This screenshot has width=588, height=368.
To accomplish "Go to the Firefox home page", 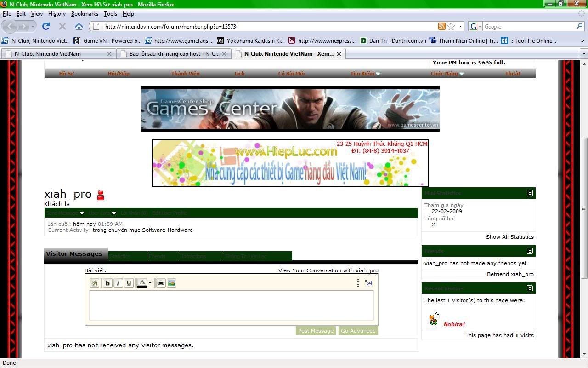I will [79, 26].
